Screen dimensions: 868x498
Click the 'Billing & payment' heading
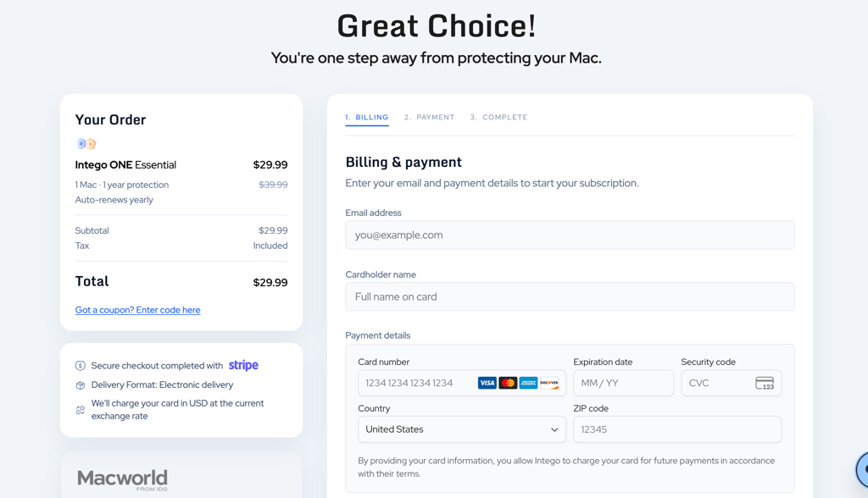403,162
